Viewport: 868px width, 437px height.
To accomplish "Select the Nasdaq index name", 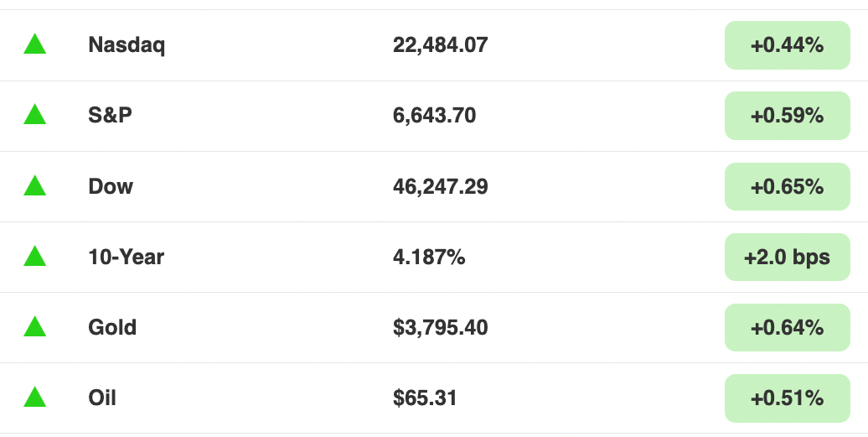I will point(127,44).
